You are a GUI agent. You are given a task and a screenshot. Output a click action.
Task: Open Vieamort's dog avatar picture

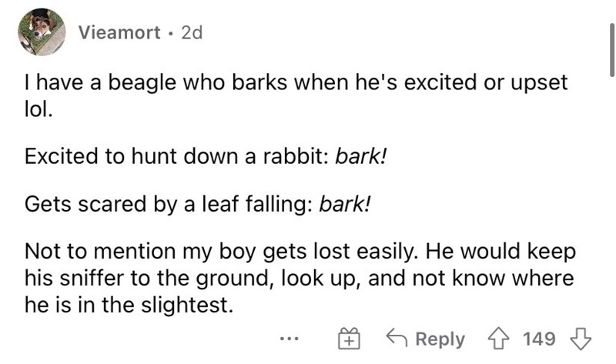[42, 32]
